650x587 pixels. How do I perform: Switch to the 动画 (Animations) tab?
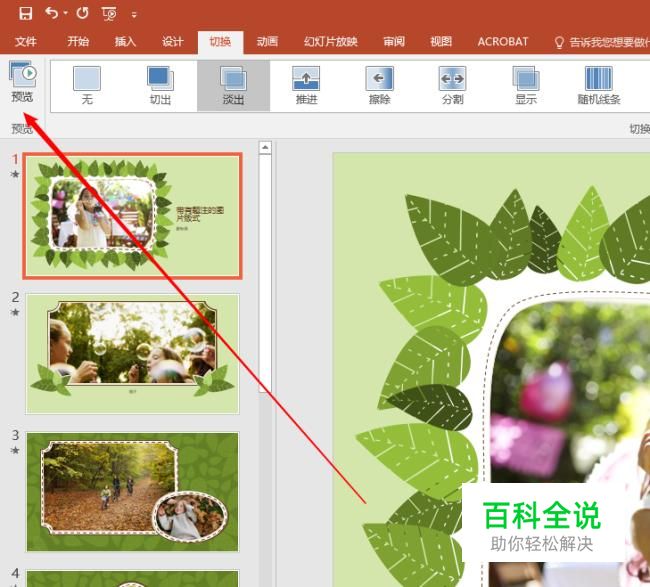tap(267, 41)
